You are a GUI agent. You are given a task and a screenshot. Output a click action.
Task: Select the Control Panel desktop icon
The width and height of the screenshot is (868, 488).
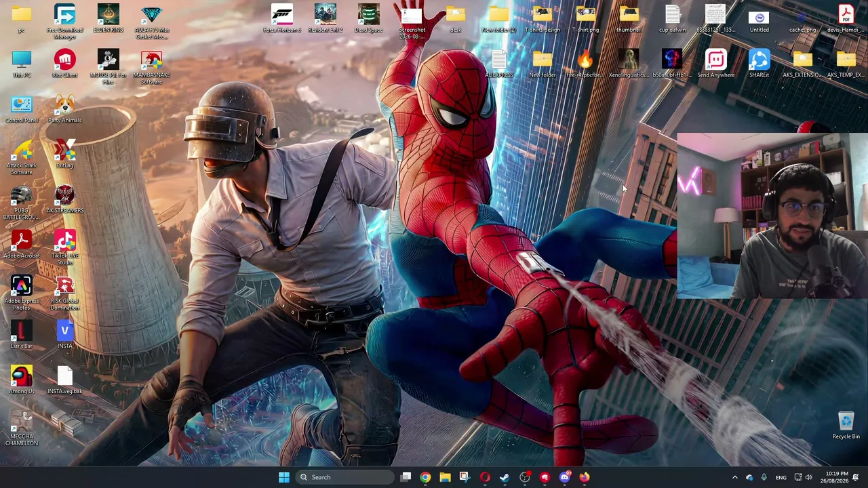coord(22,109)
